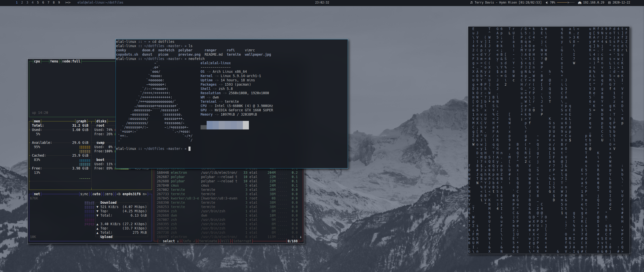This screenshot has width=644, height=272.
Task: Switch to next network interface with n>
Action: (x=145, y=194)
